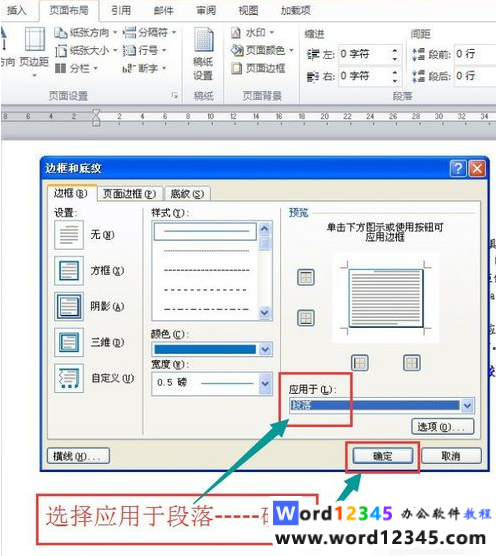496x556 pixels.
Task: Open the 页面边框 tab in dialog
Action: (x=129, y=194)
